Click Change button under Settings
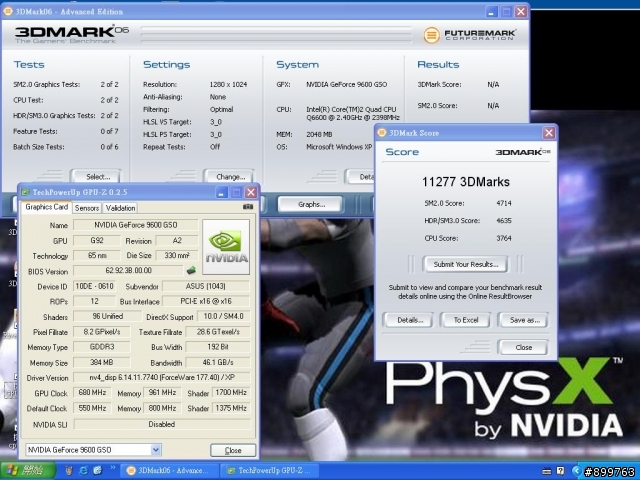 pos(229,177)
